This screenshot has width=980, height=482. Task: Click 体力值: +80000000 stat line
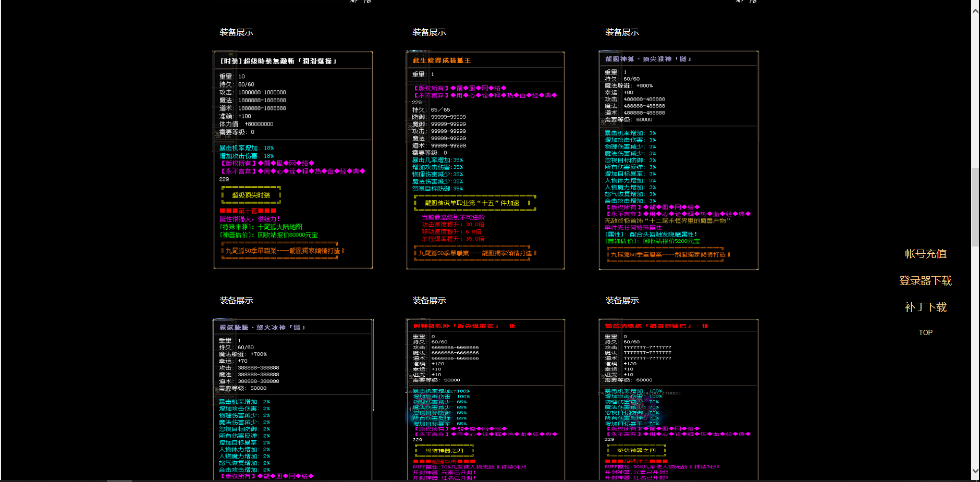246,124
